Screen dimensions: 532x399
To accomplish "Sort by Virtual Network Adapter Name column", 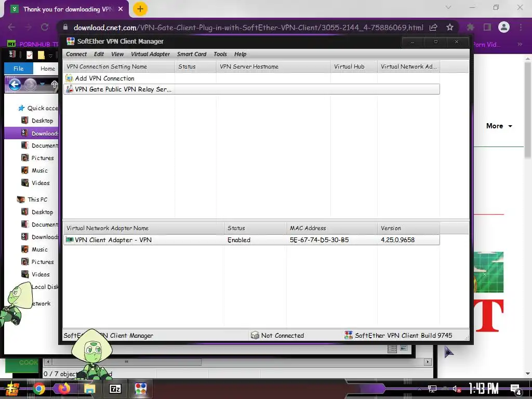I will click(143, 229).
